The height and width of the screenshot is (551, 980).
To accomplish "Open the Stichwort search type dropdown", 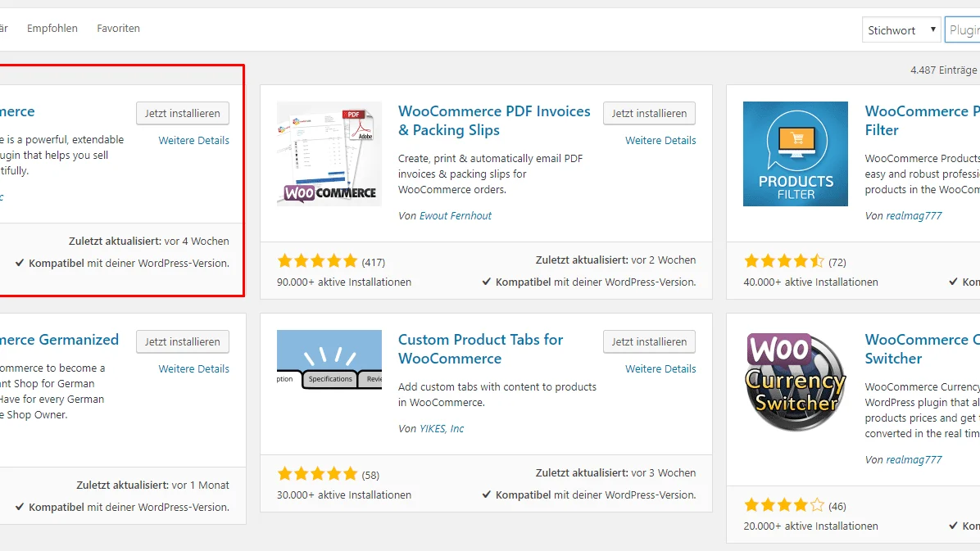I will [x=901, y=30].
